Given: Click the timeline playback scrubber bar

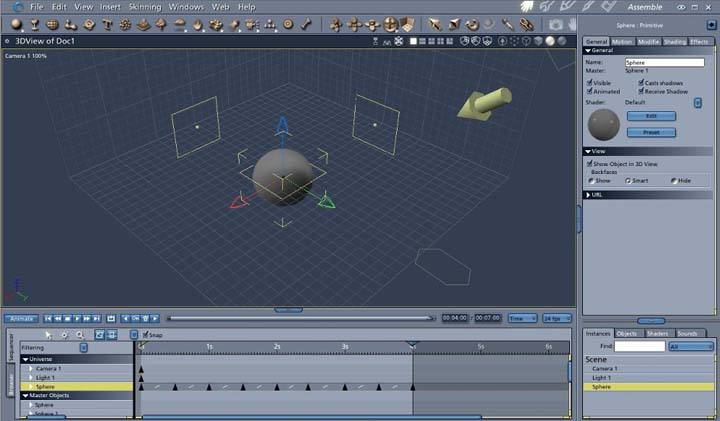Looking at the screenshot, I should [x=300, y=318].
